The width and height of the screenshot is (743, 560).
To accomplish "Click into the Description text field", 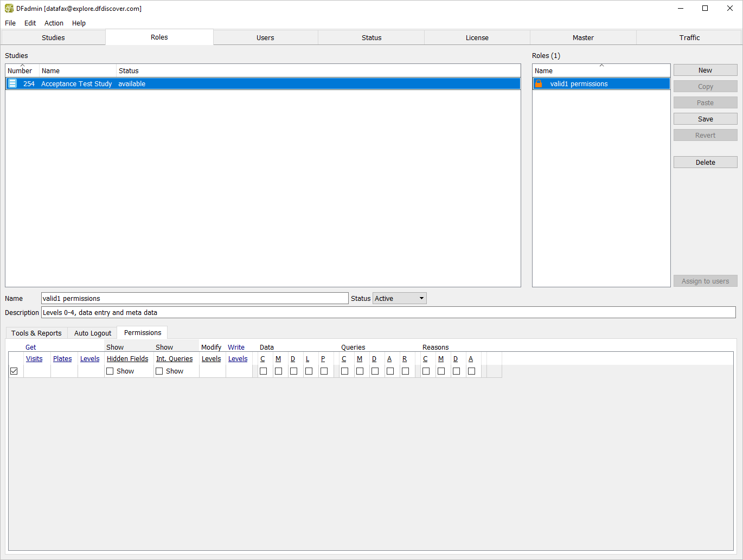I will point(388,313).
